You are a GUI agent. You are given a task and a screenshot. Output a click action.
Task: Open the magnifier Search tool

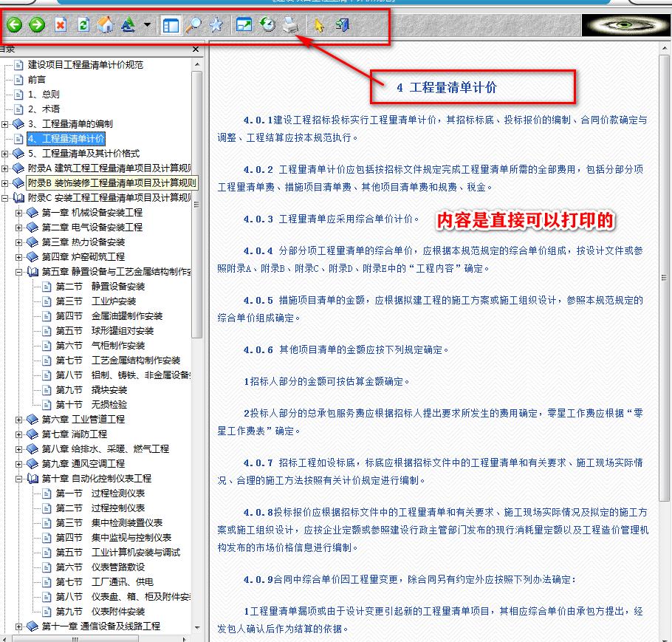pyautogui.click(x=193, y=24)
